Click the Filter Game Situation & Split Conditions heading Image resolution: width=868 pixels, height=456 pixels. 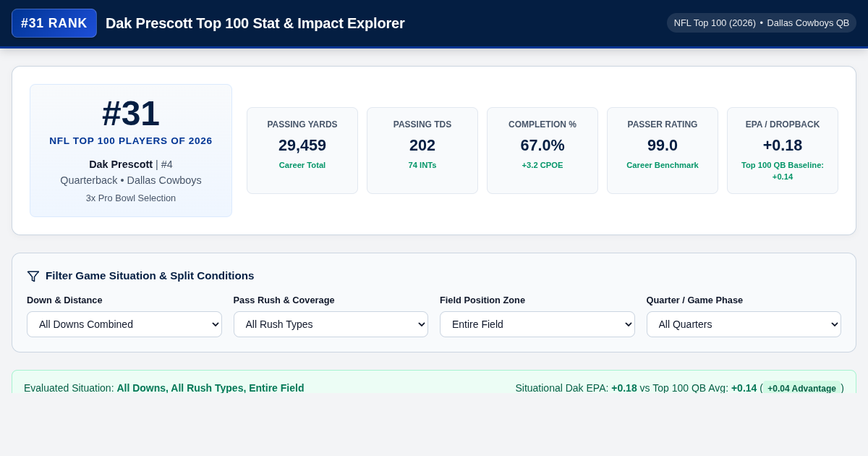[150, 276]
